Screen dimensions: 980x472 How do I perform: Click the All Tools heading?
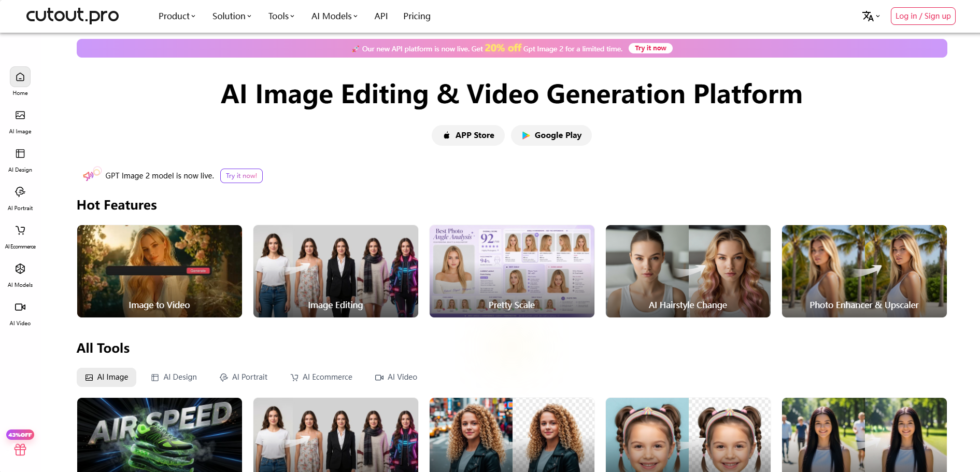(103, 349)
